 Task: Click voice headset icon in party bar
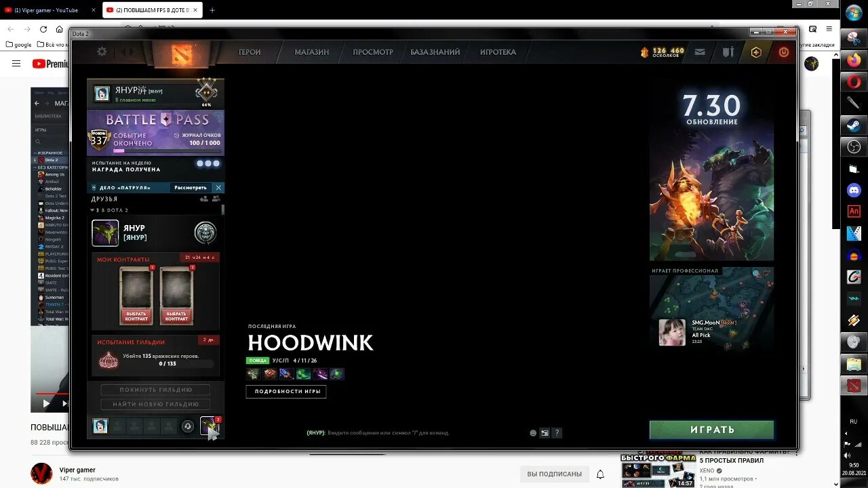click(188, 426)
